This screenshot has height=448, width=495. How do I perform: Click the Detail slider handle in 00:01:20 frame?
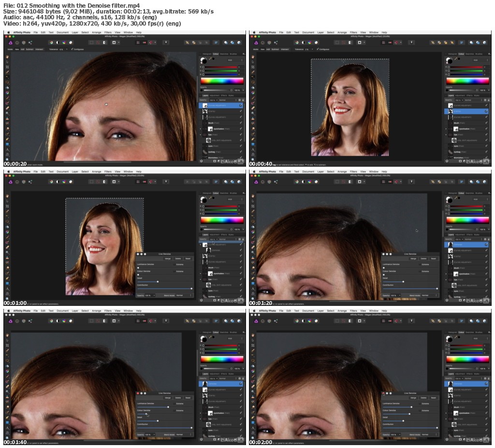point(403,281)
